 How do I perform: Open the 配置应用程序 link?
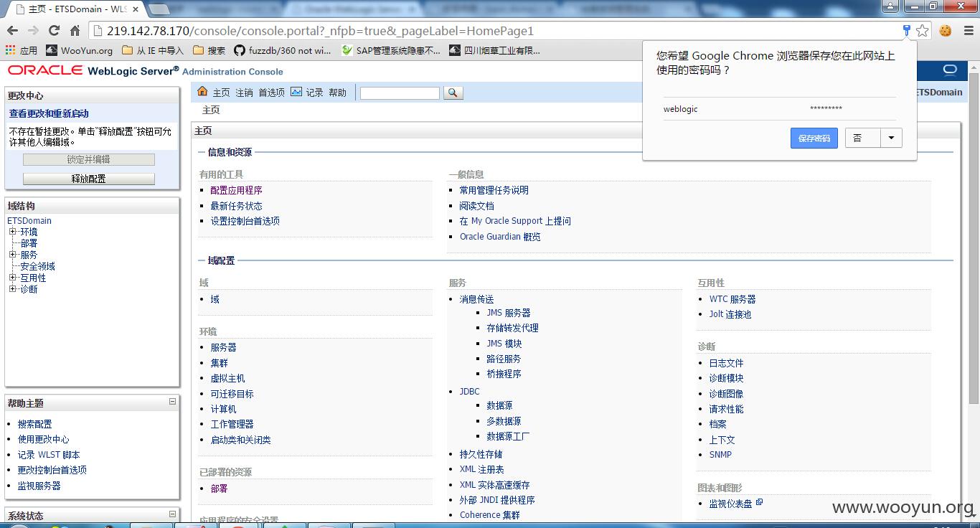[236, 190]
